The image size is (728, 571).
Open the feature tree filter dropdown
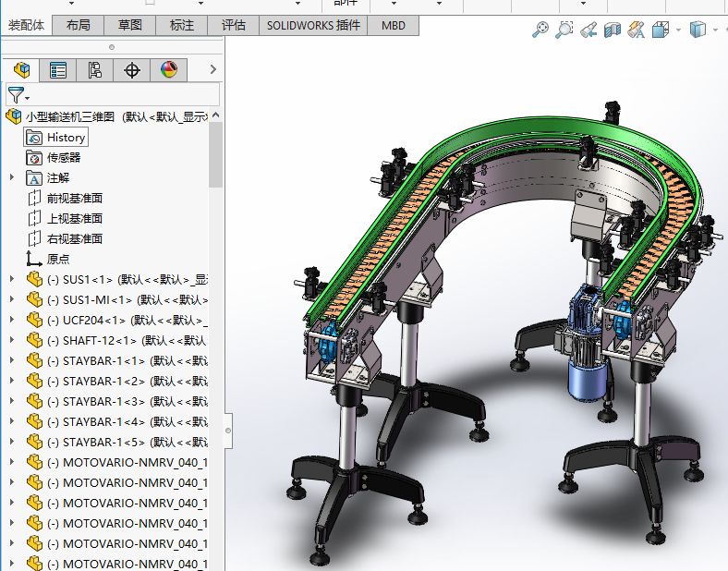pyautogui.click(x=18, y=95)
